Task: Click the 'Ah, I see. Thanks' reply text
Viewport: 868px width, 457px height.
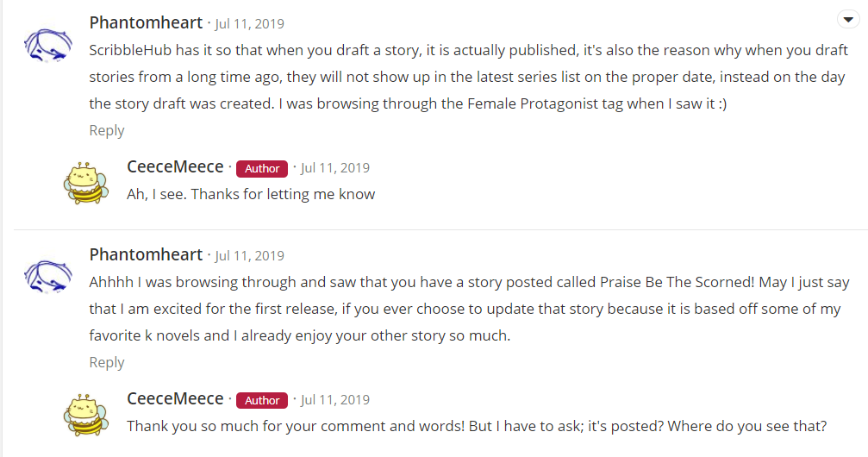Action: pyautogui.click(x=251, y=194)
